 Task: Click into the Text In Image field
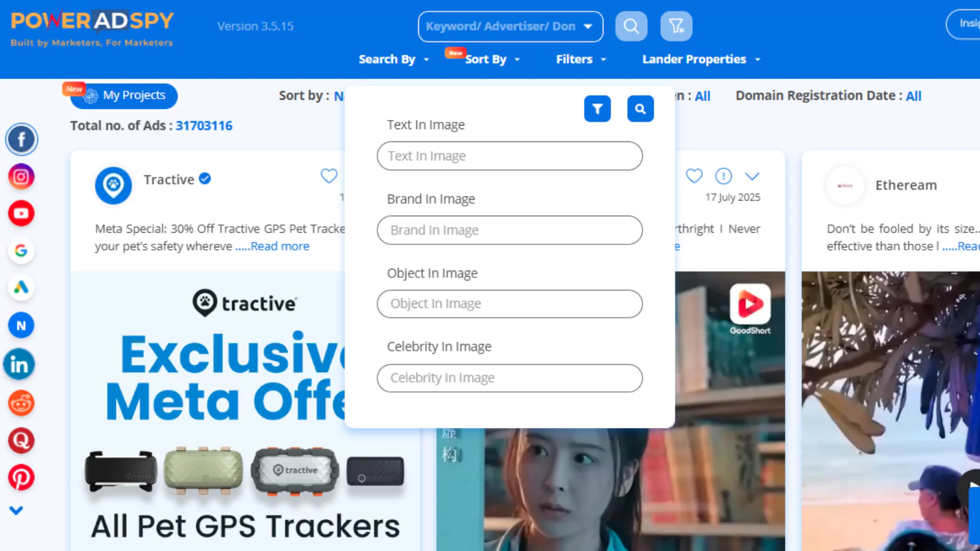pos(510,156)
